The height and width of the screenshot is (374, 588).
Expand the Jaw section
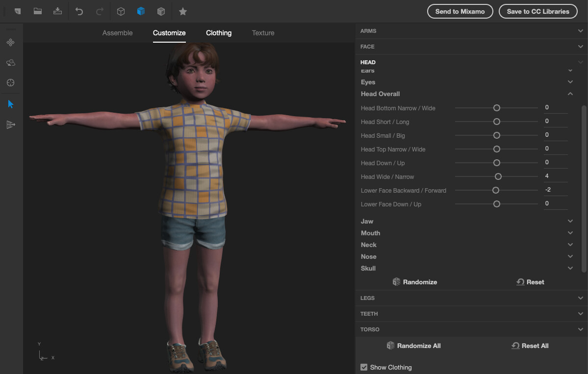pos(570,221)
